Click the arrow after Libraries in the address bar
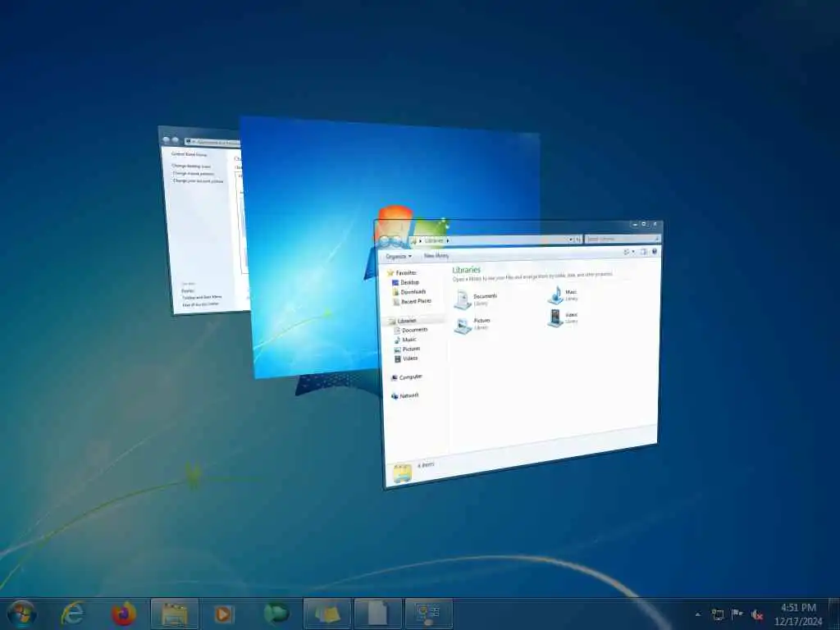The height and width of the screenshot is (630, 840). [x=447, y=240]
